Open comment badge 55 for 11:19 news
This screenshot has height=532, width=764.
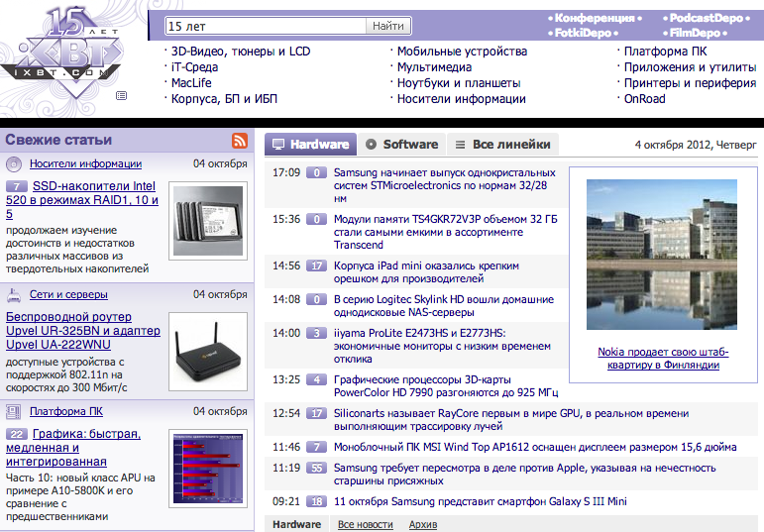point(317,468)
